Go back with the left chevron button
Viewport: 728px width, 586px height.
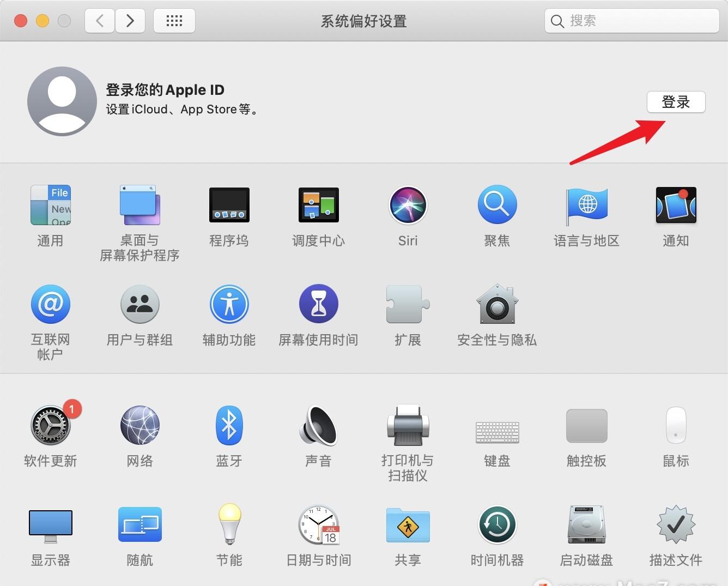coord(100,21)
